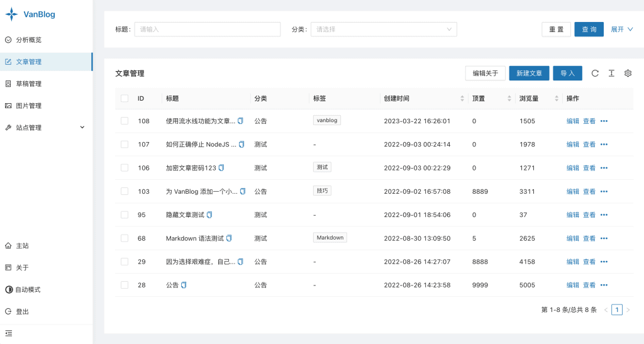The height and width of the screenshot is (344, 644).
Task: Click the 标题 search input field
Action: tap(208, 29)
